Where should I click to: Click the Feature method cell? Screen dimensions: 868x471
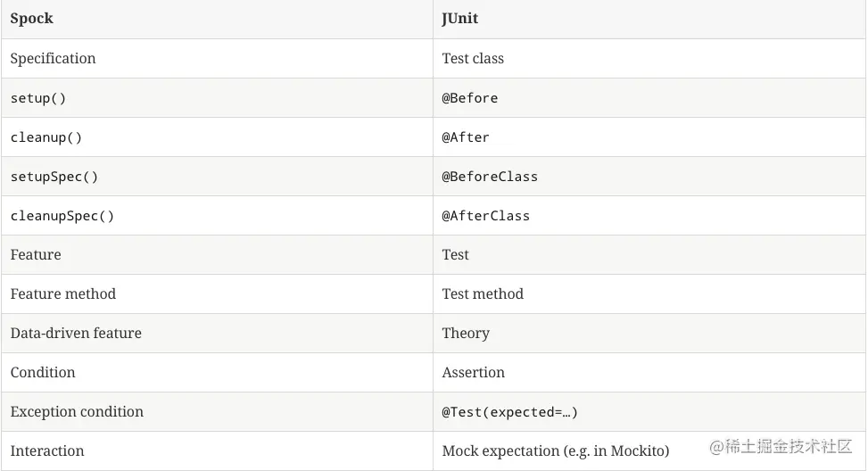[x=63, y=294]
